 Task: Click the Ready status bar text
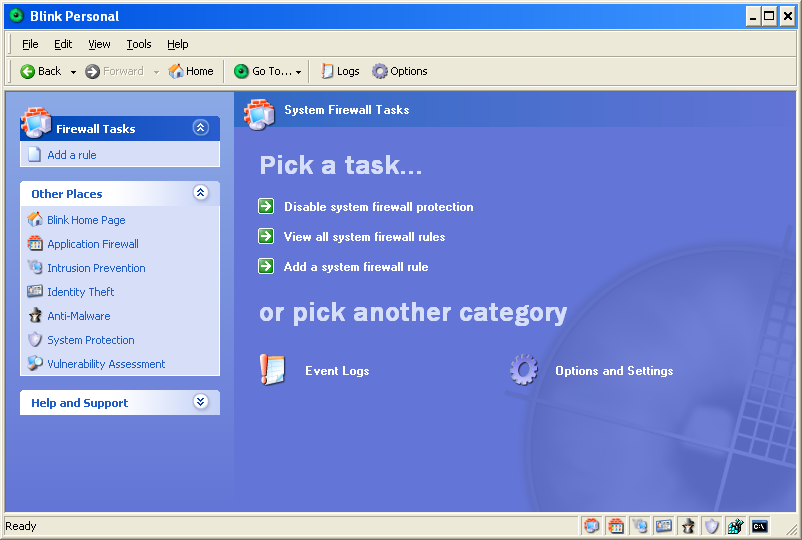[x=20, y=526]
